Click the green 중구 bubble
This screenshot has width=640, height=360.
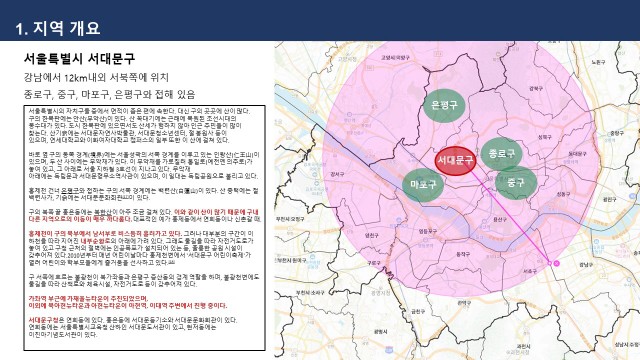(x=516, y=183)
